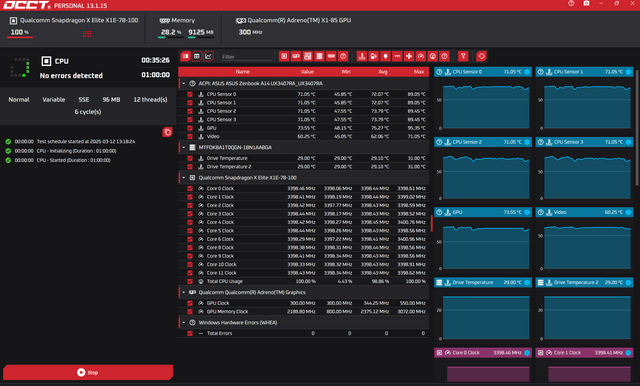Toggle usage pie-chart filter icon
The image size is (640, 386).
433,56
